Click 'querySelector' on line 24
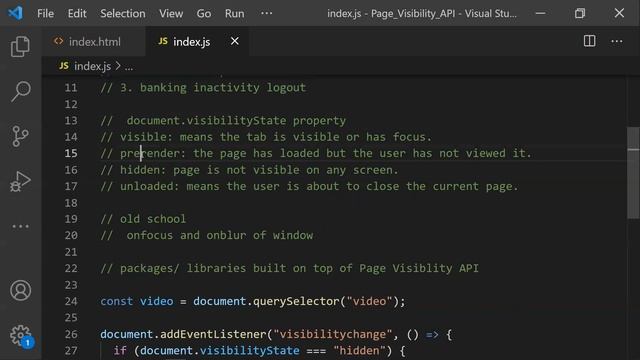 [296, 302]
